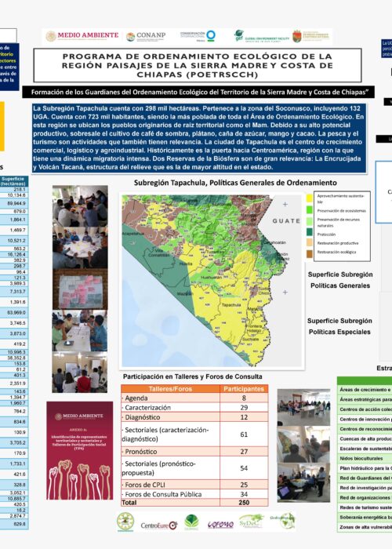The image size is (392, 549).
Task: Click the Superficie (hectáreas) column header
Action: coord(13,181)
